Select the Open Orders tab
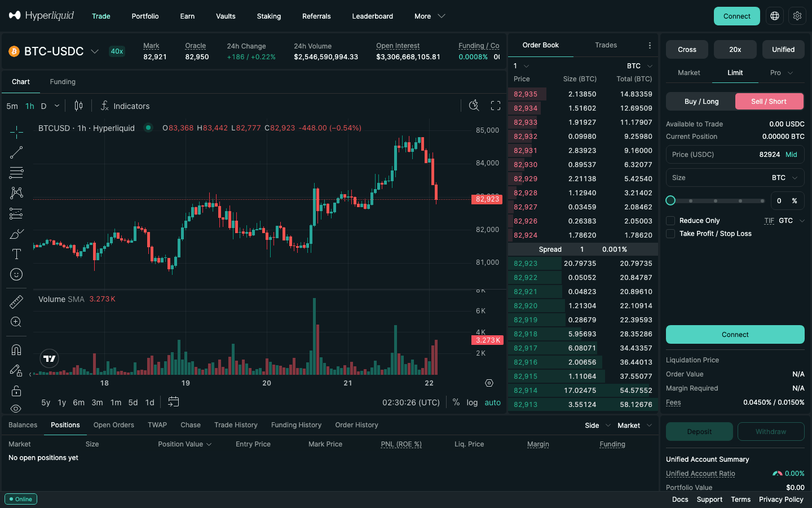 114,425
